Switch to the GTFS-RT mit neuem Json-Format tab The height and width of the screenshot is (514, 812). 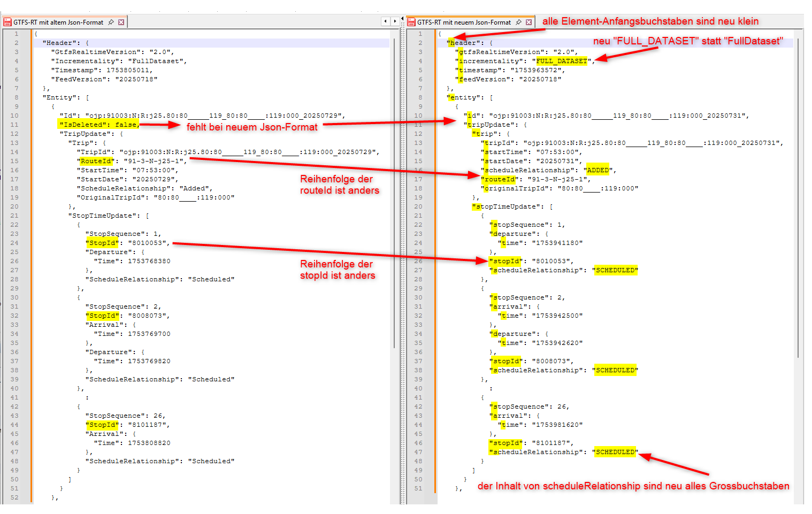[463, 22]
